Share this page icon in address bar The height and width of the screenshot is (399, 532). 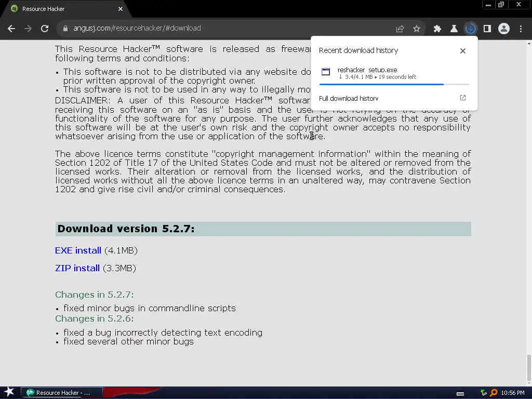(x=400, y=29)
